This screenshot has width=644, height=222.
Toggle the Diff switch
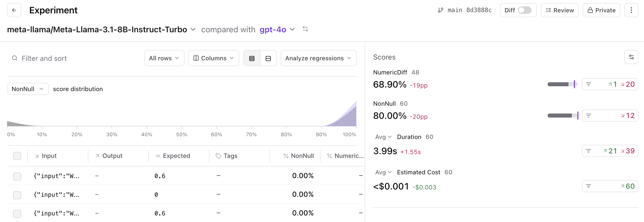tap(524, 10)
